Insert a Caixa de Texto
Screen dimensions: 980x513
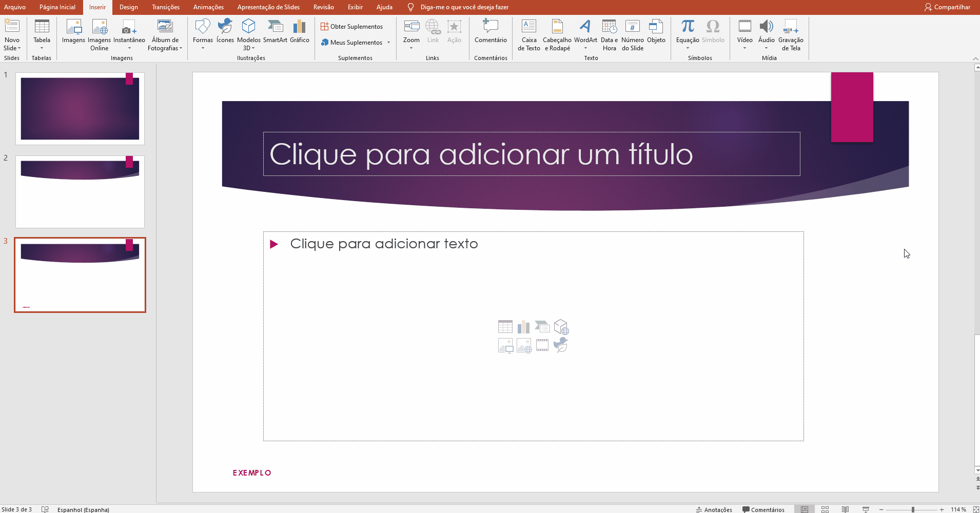(528, 35)
